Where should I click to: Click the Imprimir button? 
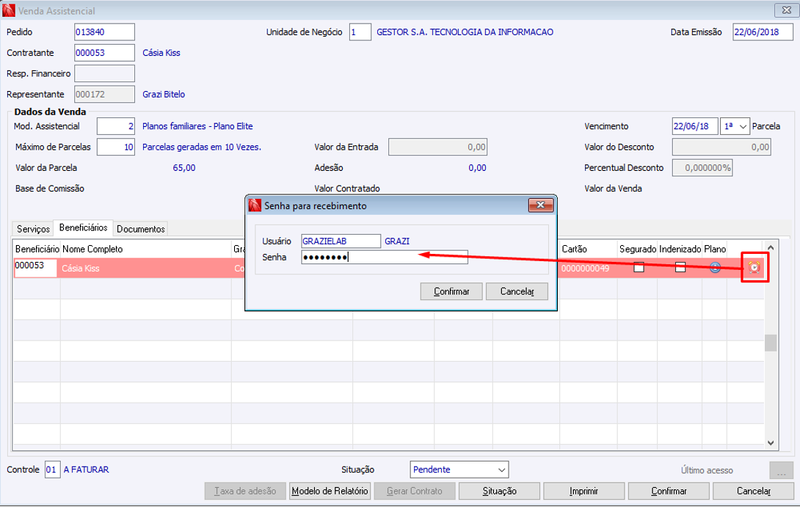tap(584, 491)
